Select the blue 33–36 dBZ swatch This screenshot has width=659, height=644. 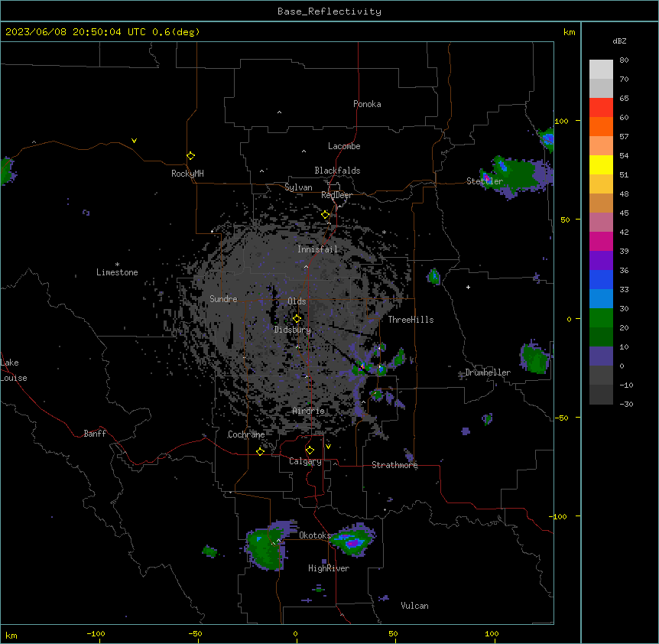(601, 279)
